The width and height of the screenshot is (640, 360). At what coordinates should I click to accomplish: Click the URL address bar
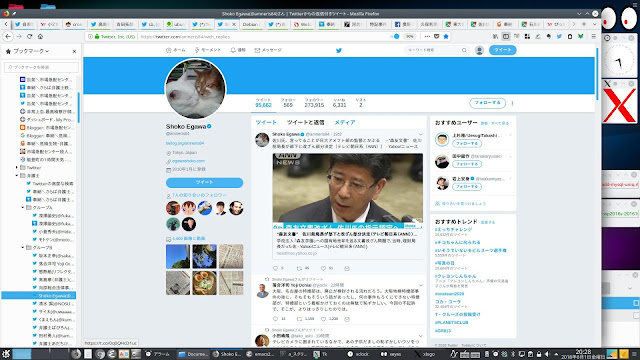coord(261,36)
